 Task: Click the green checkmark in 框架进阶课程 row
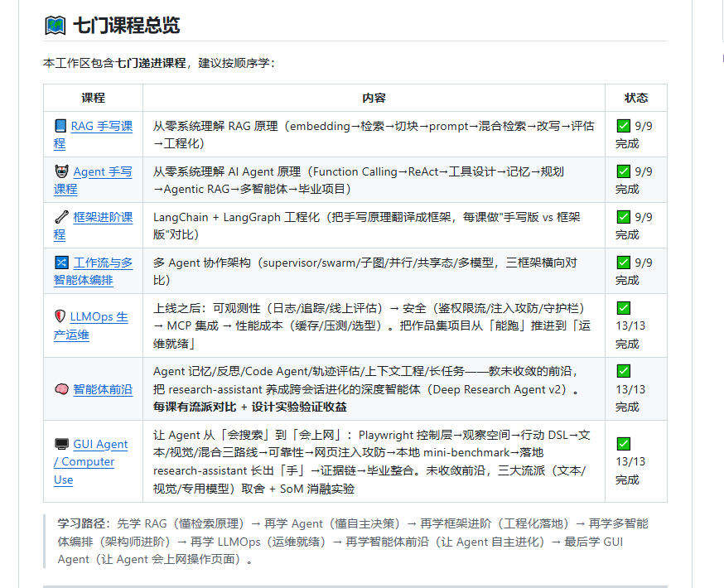coord(623,217)
